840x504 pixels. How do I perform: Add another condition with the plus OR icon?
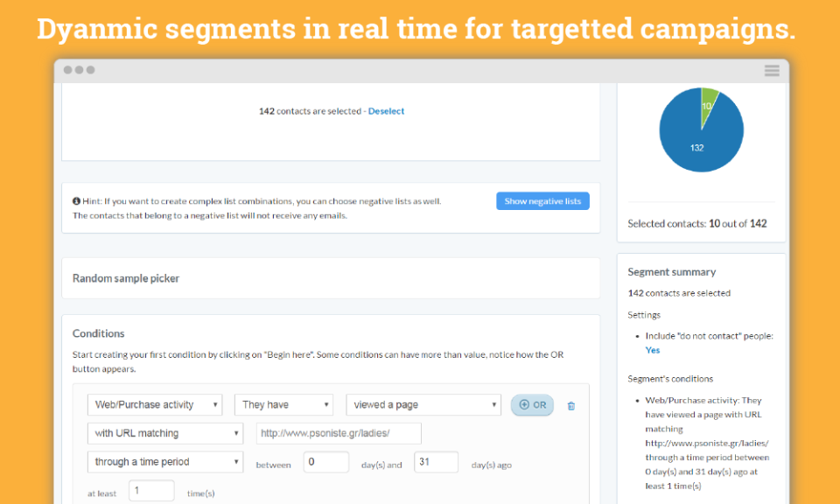[x=531, y=404]
